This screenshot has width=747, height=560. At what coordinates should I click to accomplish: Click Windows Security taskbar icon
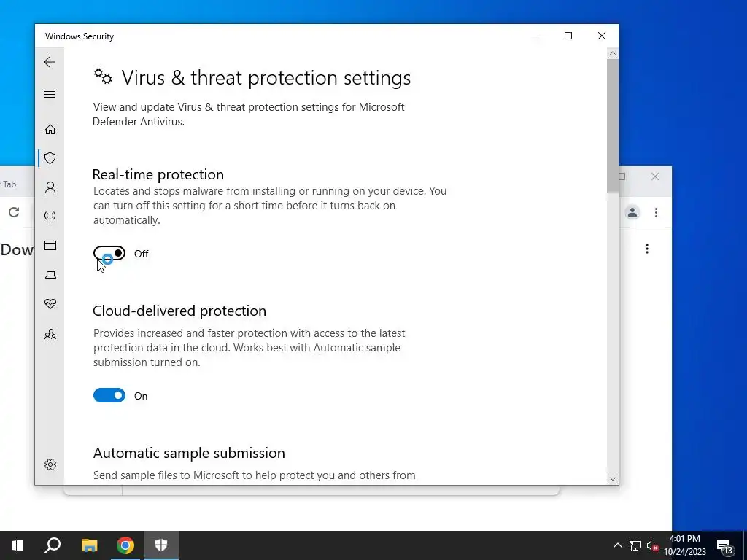(161, 545)
